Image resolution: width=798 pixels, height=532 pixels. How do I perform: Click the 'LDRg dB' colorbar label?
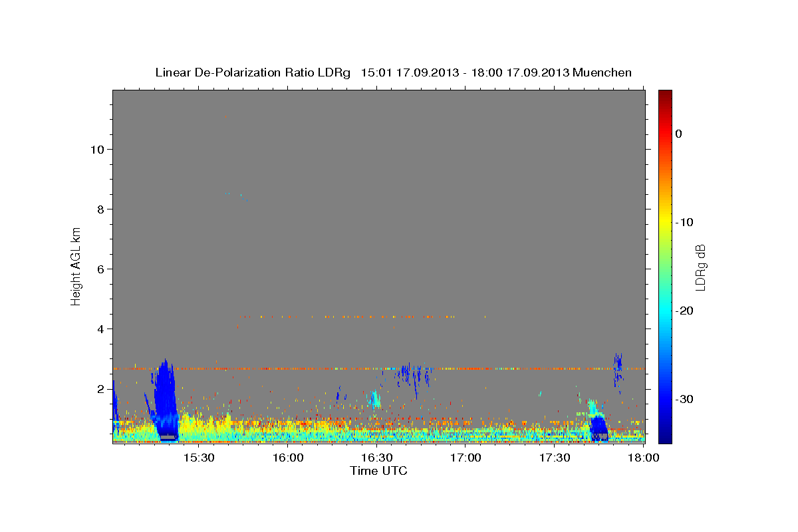coord(700,267)
